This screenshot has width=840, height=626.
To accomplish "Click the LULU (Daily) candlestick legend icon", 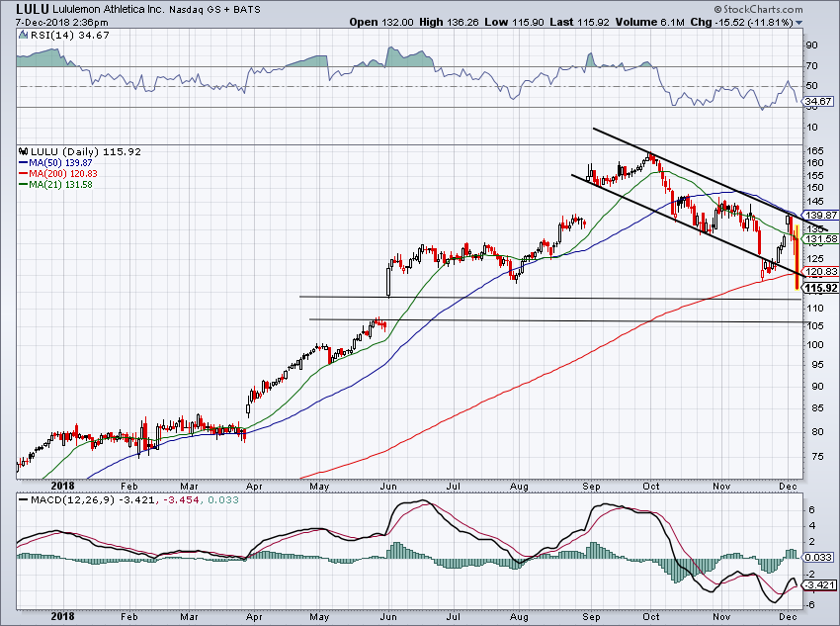I will pos(24,151).
